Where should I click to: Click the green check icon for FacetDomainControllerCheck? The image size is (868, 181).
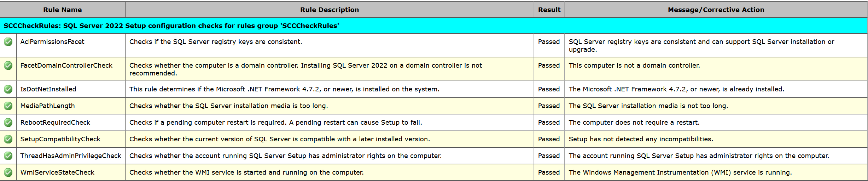pyautogui.click(x=8, y=66)
